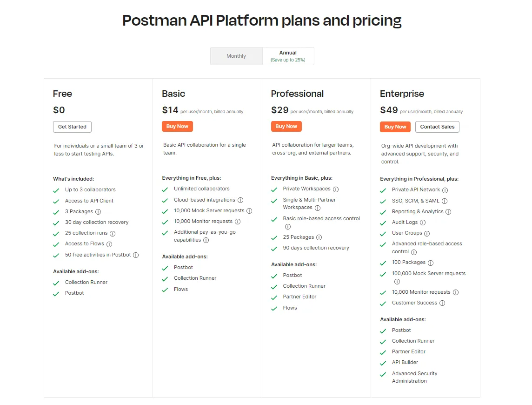Open info for Reporting & Analytics

448,212
